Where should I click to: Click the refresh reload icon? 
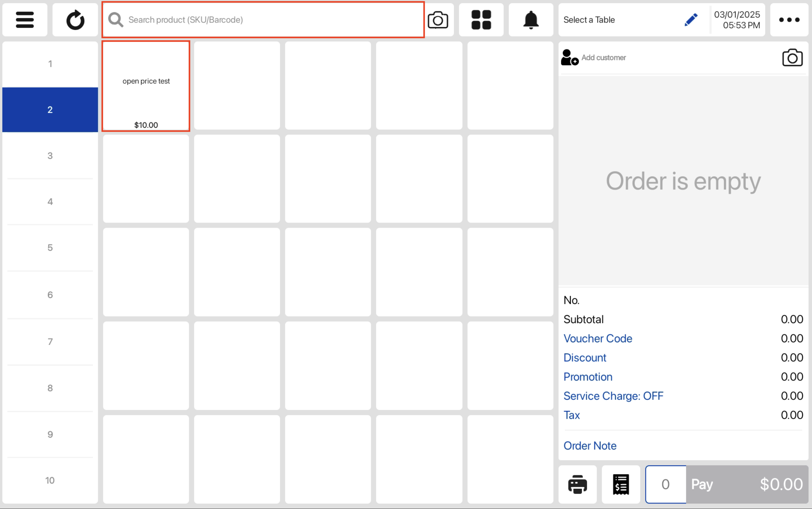coord(75,20)
